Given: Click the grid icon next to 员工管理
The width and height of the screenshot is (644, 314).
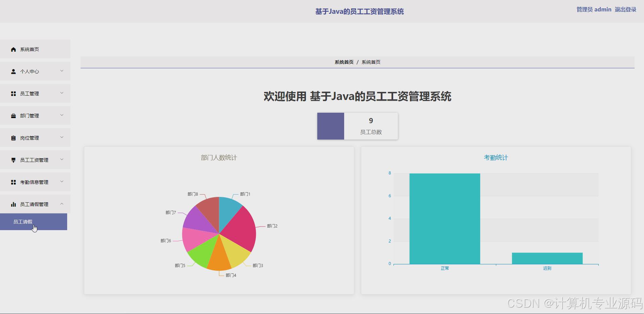Looking at the screenshot, I should click(x=13, y=94).
